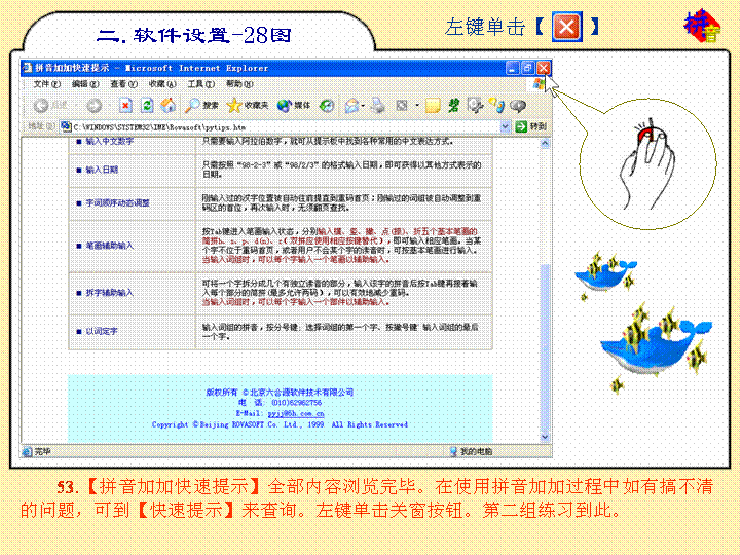The image size is (740, 555).
Task: Click the vertical scrollbar up arrow
Action: [545, 143]
